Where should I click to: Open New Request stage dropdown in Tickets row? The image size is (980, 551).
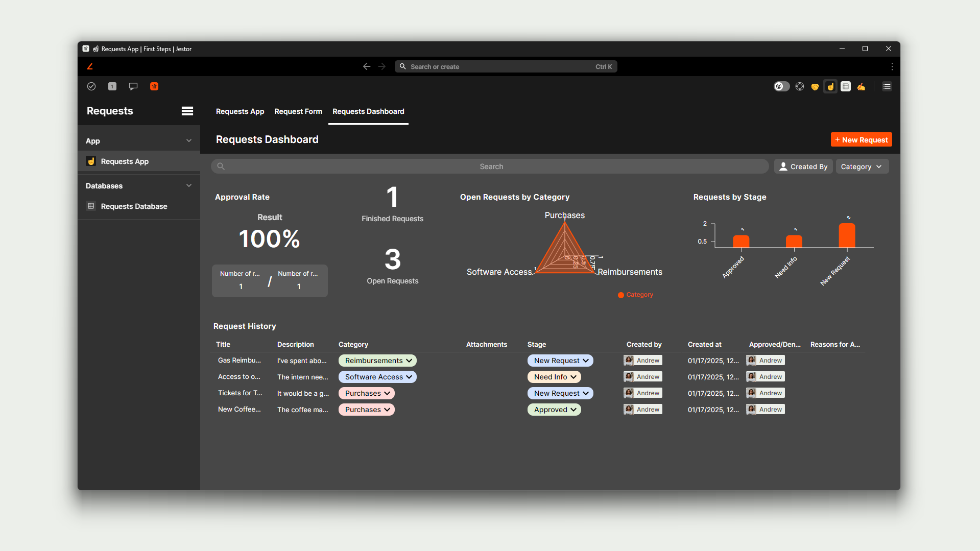point(560,393)
